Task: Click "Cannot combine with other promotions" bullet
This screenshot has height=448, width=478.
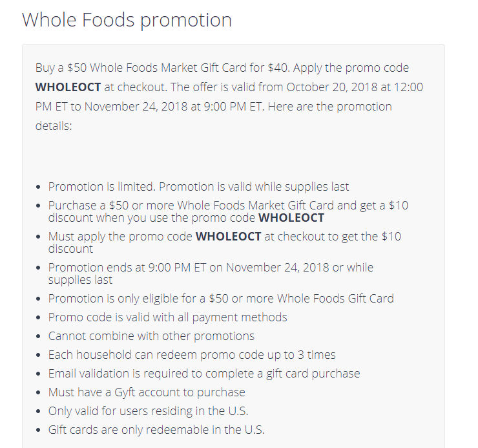Action: pos(151,336)
